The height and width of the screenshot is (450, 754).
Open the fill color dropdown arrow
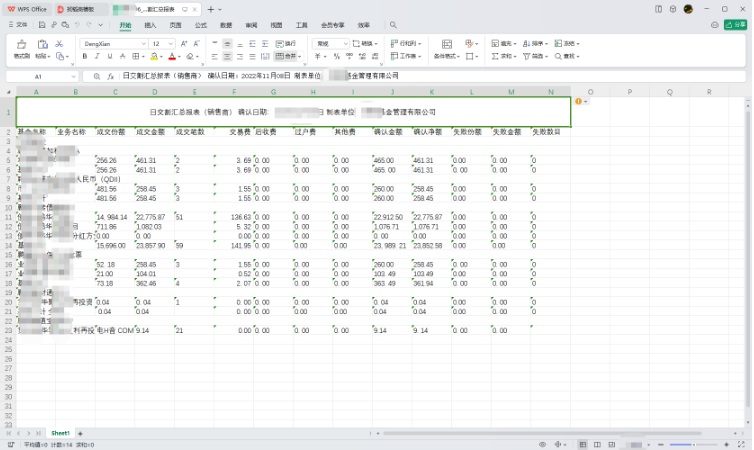(161, 57)
